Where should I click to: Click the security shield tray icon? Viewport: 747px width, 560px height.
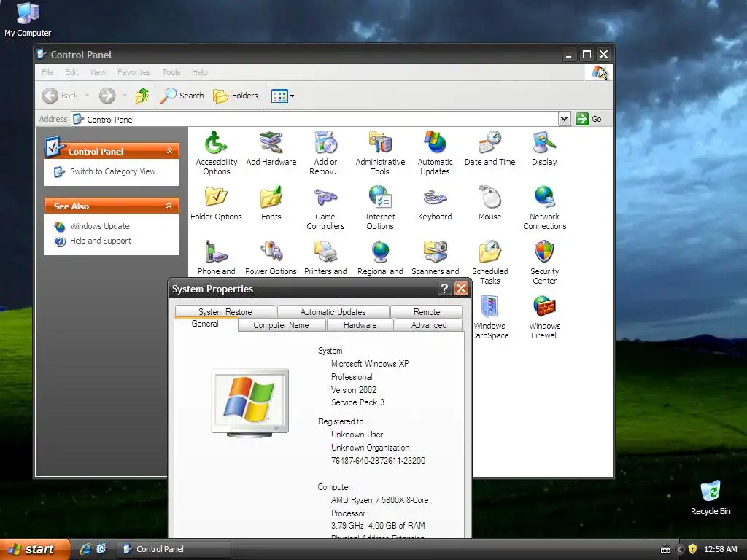tap(693, 549)
